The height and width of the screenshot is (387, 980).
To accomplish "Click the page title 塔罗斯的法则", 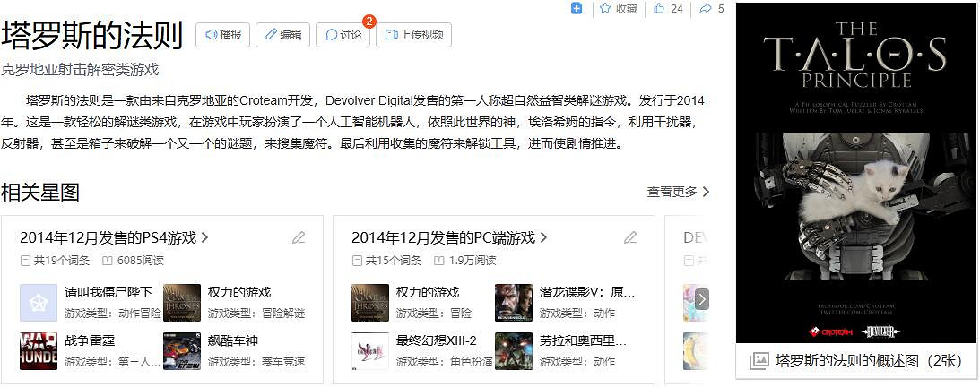I will coord(91,35).
